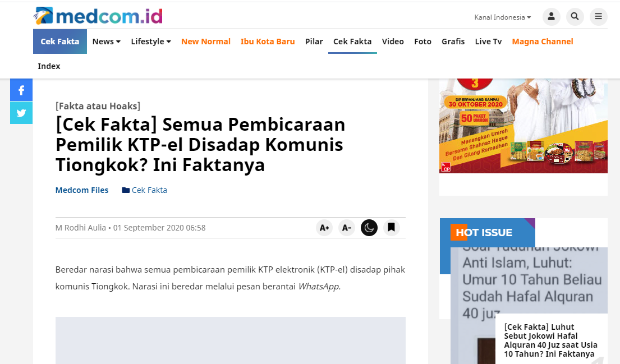Open the Medcom Files link

tap(82, 190)
